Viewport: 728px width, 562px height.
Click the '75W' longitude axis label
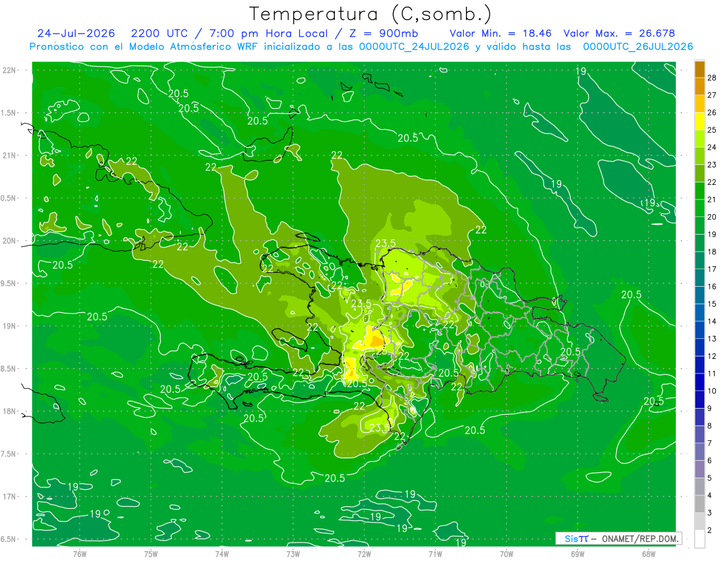[x=151, y=554]
